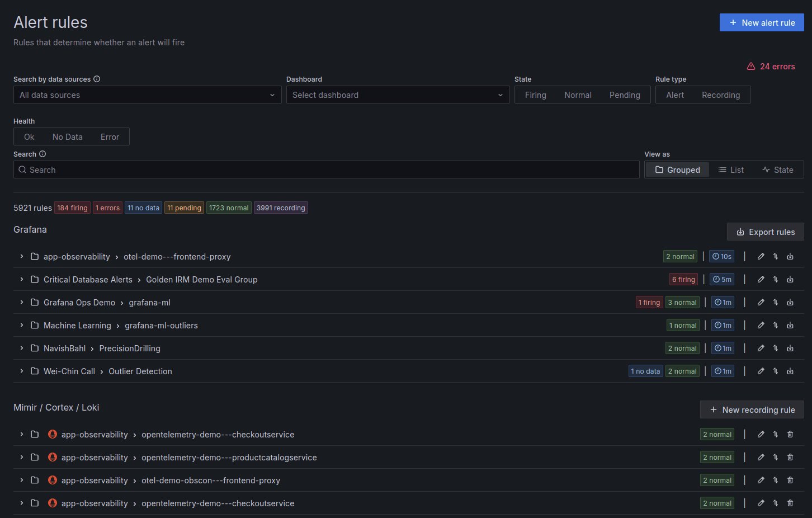
Task: Delete the otel-demo-obscon---frontend-proxy group
Action: click(790, 480)
